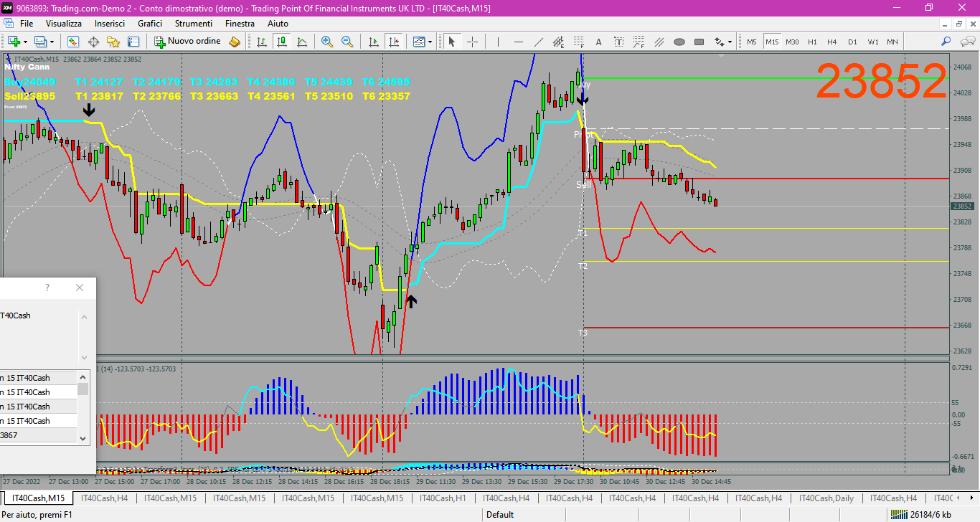
Task: Select the Fibonacci retracement tool
Action: [x=579, y=42]
